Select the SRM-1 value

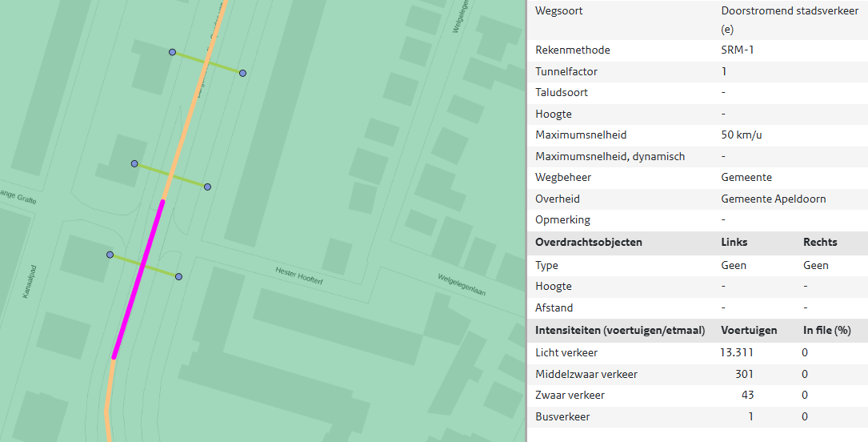738,50
